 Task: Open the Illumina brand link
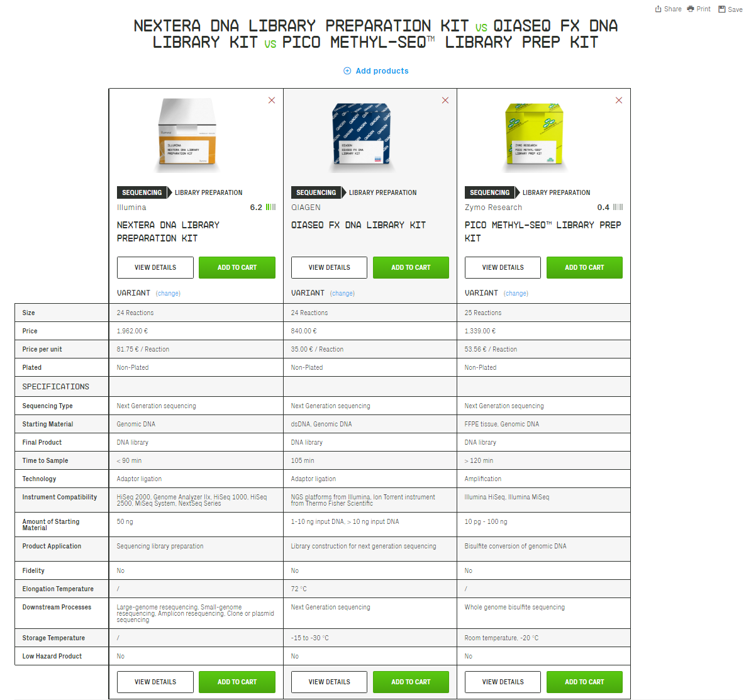point(131,208)
